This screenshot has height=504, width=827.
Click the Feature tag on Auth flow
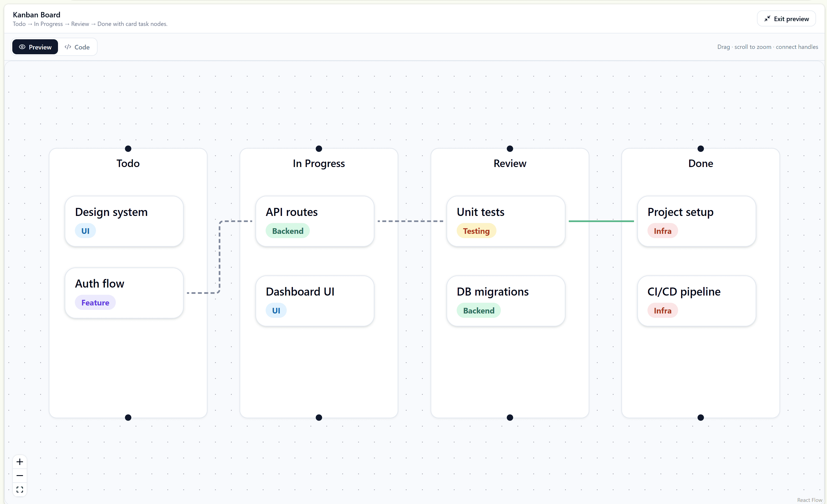(x=95, y=303)
